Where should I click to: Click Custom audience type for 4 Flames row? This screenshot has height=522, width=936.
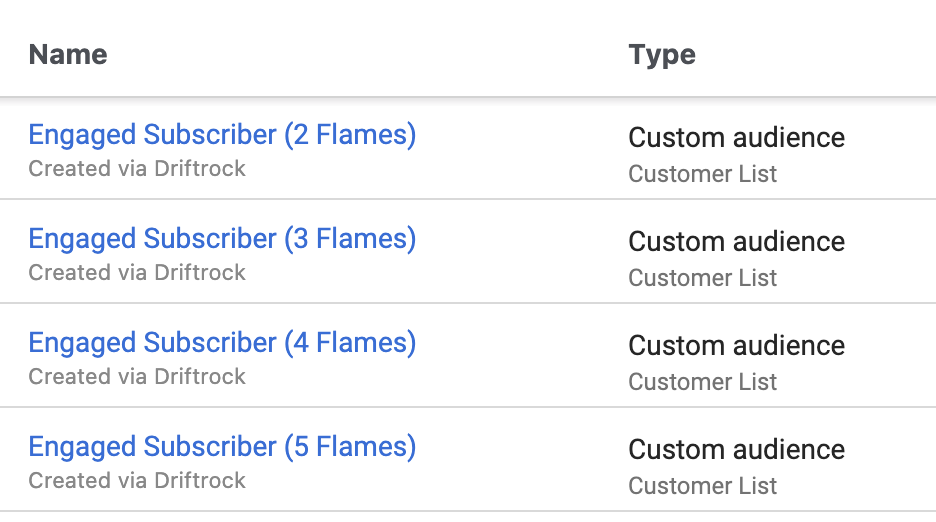737,345
